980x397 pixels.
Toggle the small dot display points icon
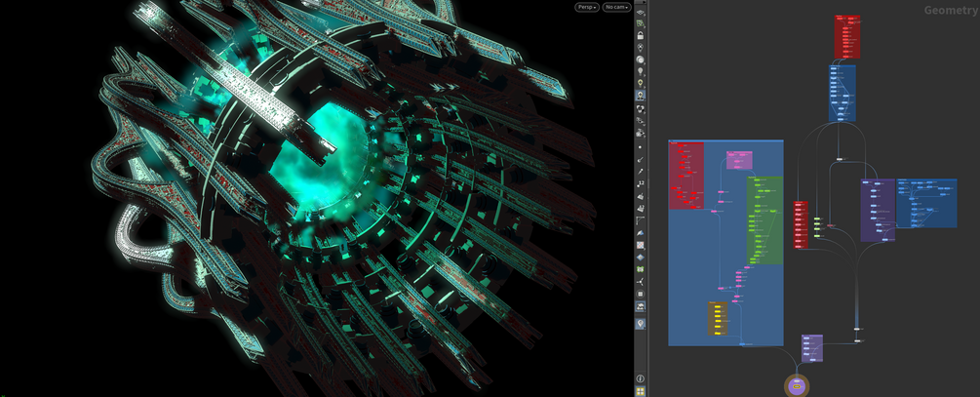click(640, 146)
